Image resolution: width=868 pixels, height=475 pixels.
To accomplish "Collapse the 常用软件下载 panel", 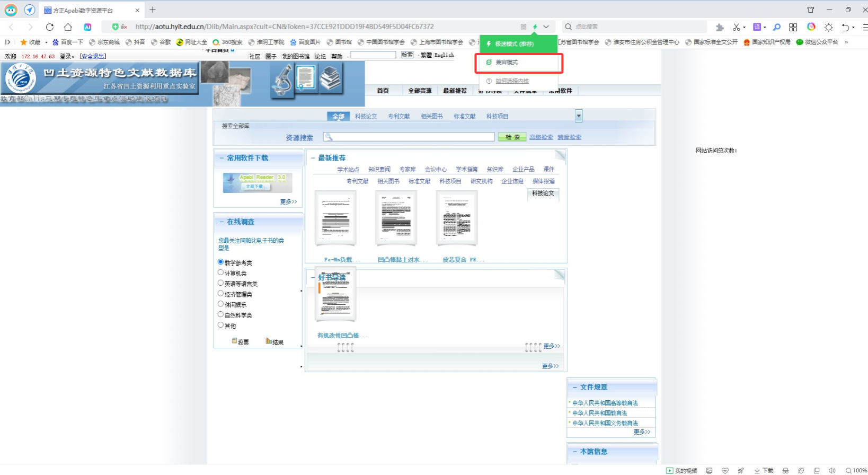I will (x=222, y=158).
